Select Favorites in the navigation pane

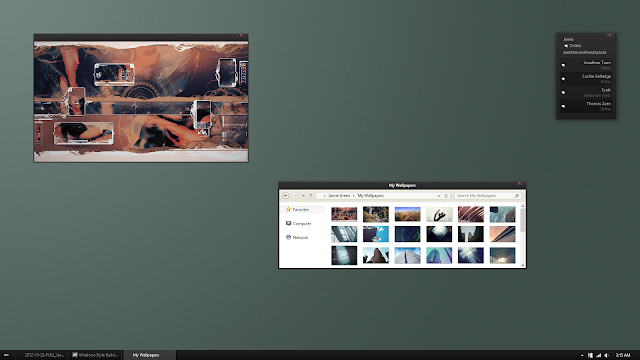pyautogui.click(x=302, y=209)
